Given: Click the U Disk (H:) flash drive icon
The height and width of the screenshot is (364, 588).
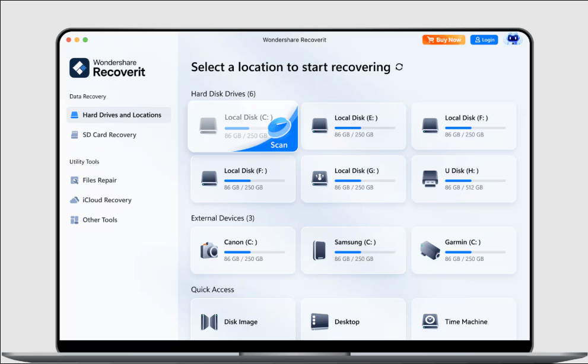Looking at the screenshot, I should point(430,178).
